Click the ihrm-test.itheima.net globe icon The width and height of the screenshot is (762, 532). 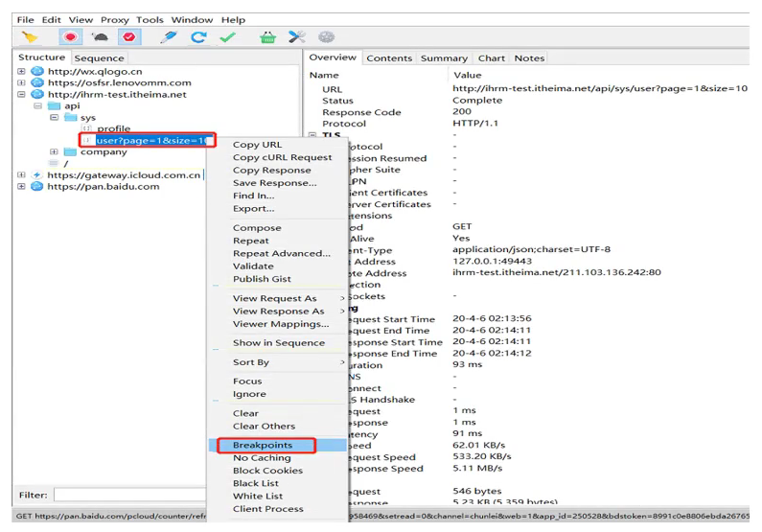coord(37,94)
